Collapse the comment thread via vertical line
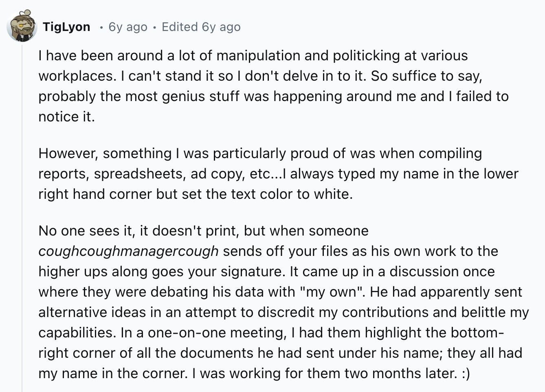Screen dimensions: 545x392 pyautogui.click(x=22, y=216)
